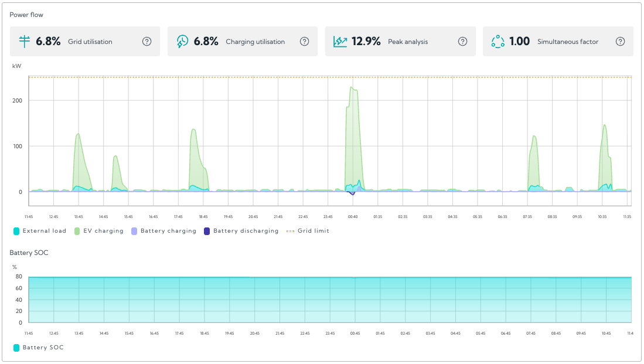Click the External load color swatch

(16, 232)
